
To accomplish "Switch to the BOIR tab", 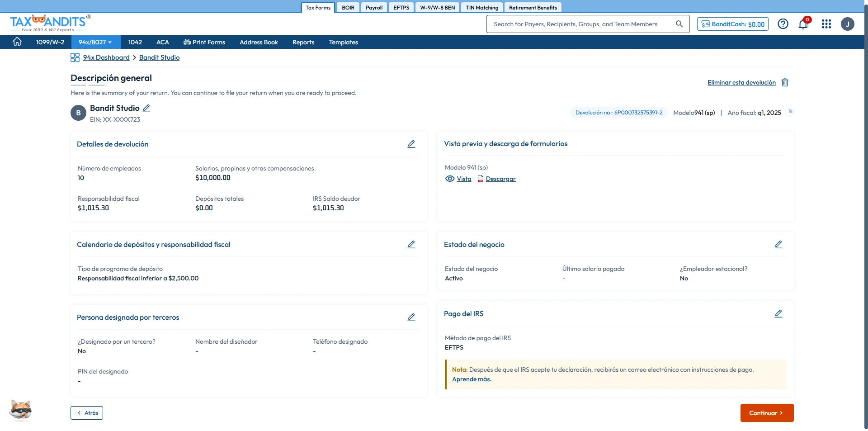I will 348,7.
